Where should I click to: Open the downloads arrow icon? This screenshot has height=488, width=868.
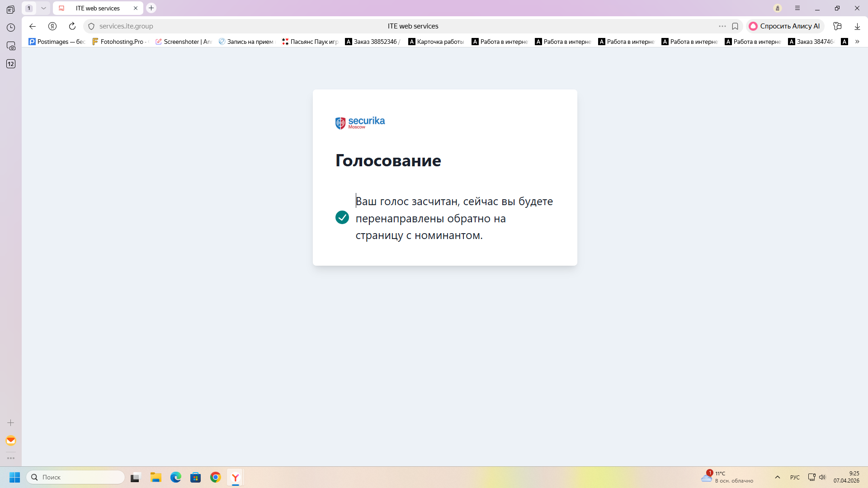[x=857, y=26]
